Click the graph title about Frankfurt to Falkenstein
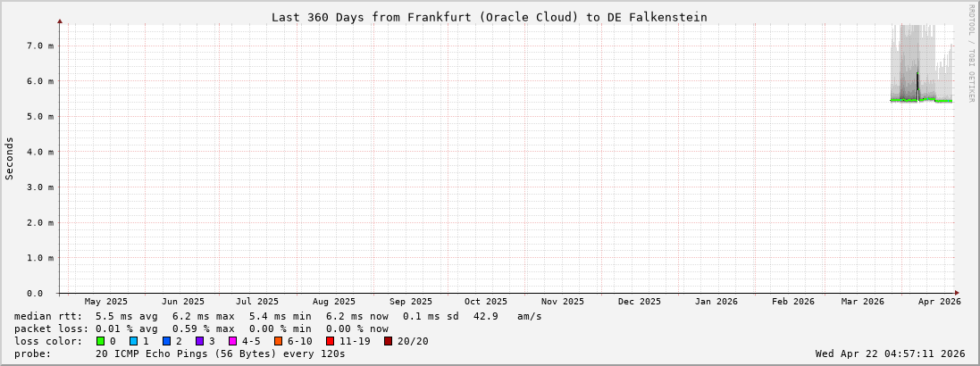Image resolution: width=980 pixels, height=366 pixels. coord(489,17)
